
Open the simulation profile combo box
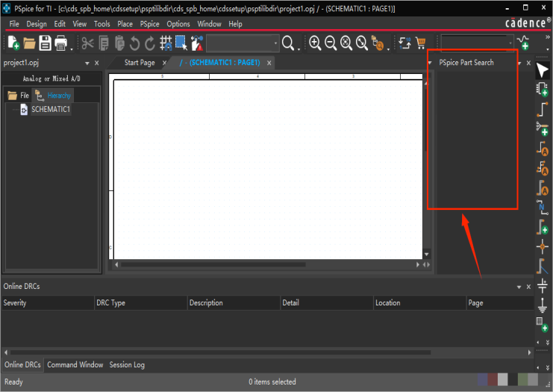click(x=477, y=43)
